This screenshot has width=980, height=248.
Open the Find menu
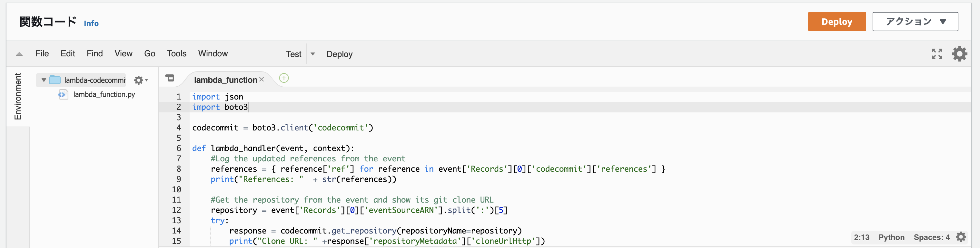(95, 53)
